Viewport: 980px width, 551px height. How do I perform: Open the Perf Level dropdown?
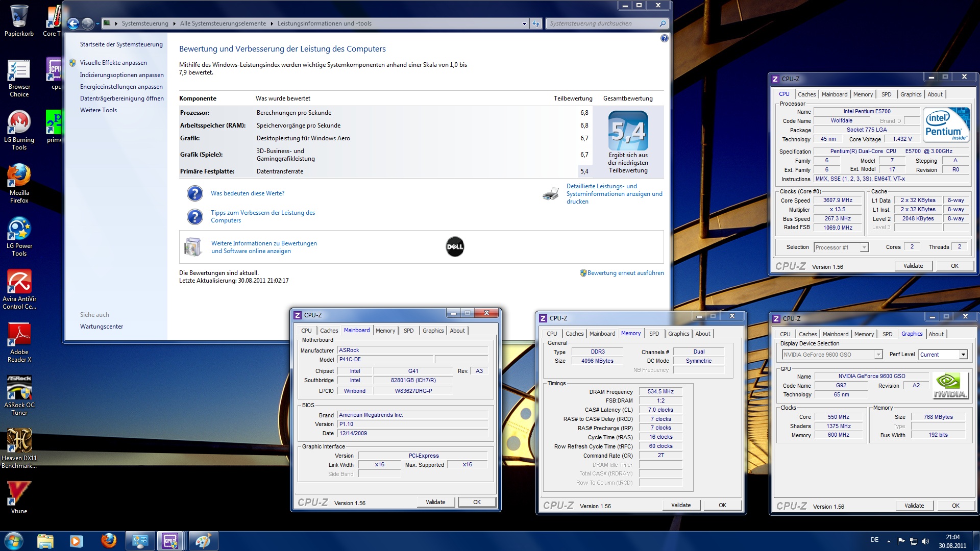[x=963, y=355]
